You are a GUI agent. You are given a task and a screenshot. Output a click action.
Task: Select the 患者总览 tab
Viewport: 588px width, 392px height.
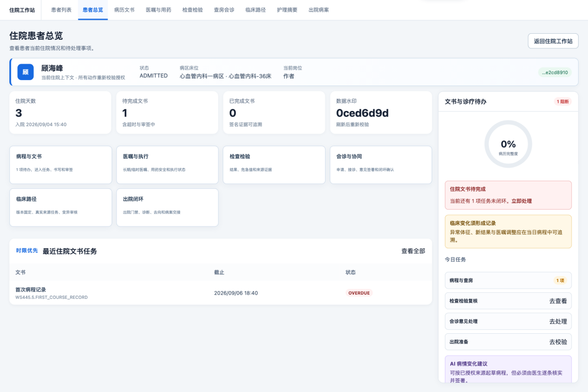[x=93, y=10]
